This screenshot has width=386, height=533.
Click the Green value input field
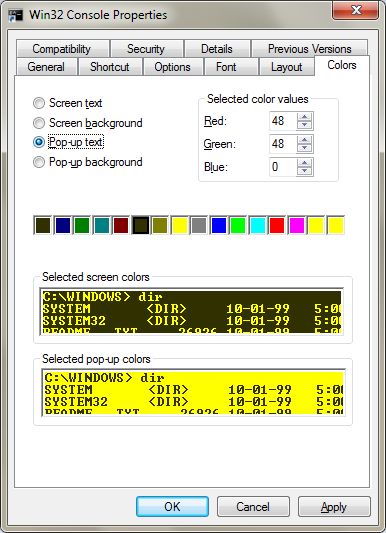(283, 144)
